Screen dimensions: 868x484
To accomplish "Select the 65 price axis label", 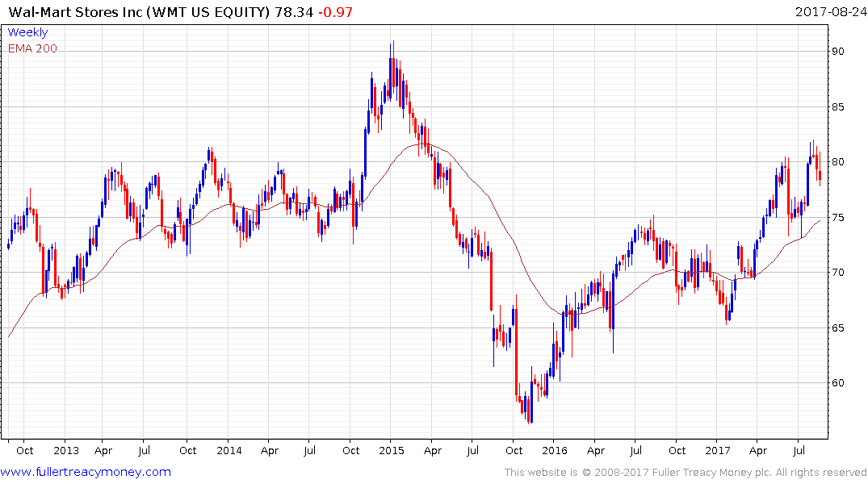I will coord(837,328).
